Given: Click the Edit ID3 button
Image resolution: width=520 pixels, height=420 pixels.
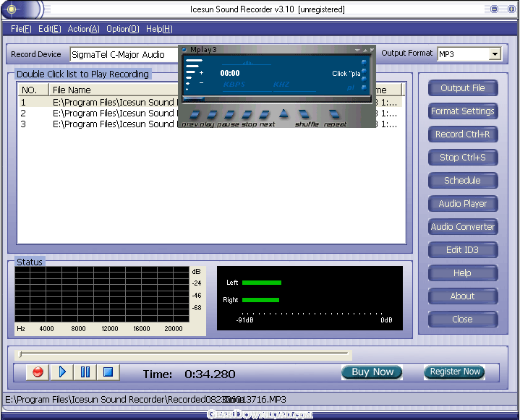Looking at the screenshot, I should tap(463, 249).
